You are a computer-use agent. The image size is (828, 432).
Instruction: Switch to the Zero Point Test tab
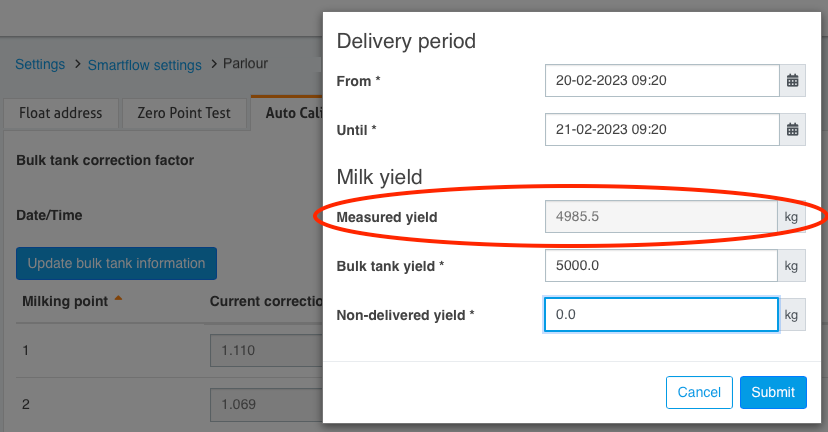[184, 113]
